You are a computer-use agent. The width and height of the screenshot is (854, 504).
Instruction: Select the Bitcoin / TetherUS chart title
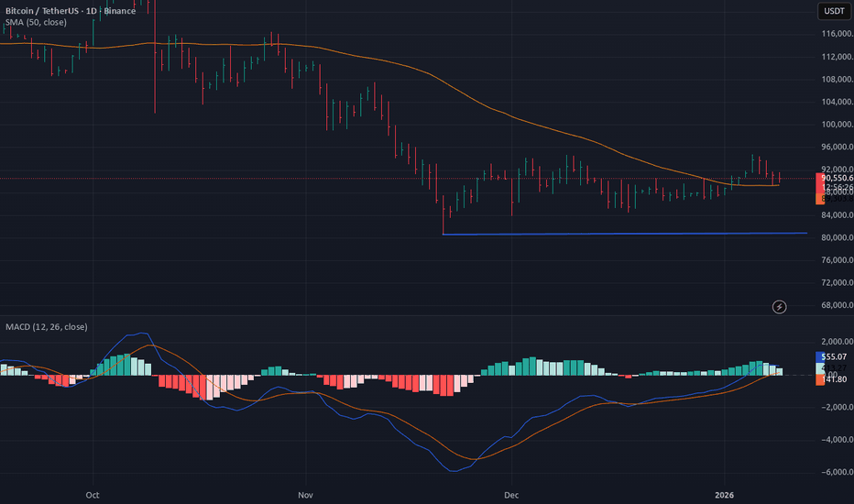pyautogui.click(x=71, y=11)
